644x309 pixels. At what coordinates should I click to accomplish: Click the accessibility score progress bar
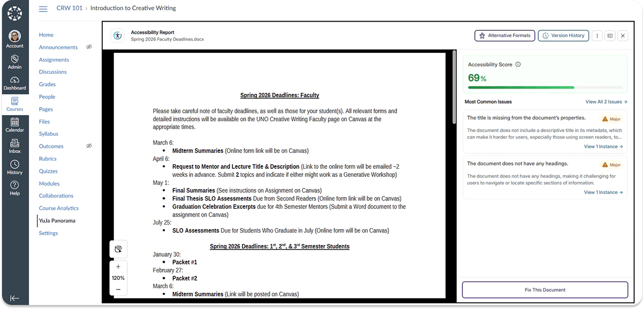pos(545,87)
